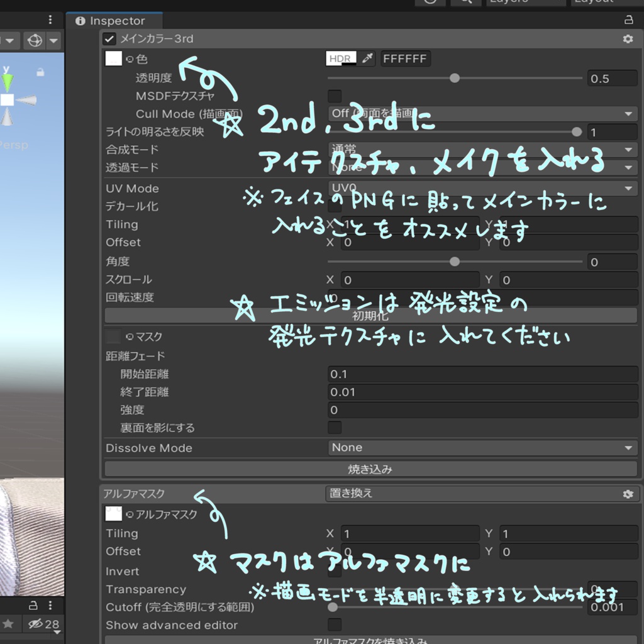This screenshot has height=644, width=644.
Task: Click the アルファマスク texture slot
Action: click(113, 514)
